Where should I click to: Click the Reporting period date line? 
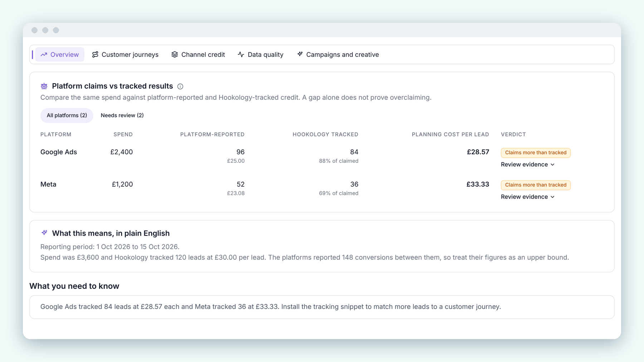110,247
